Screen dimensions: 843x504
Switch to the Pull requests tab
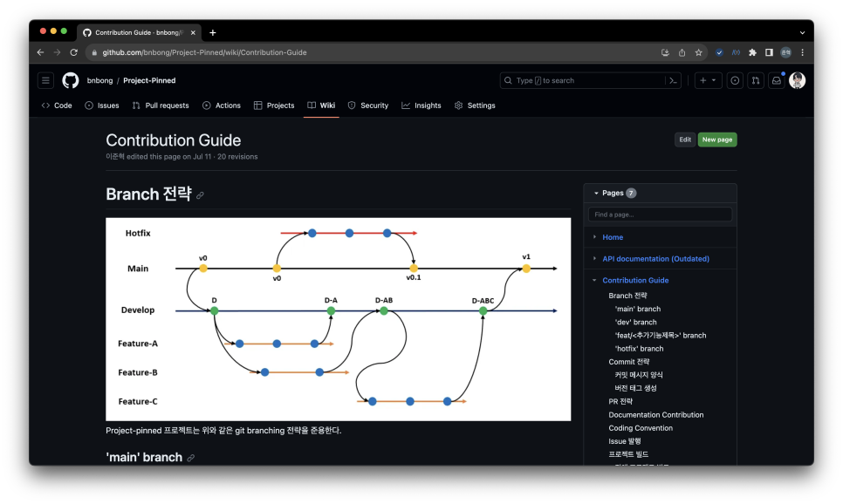161,106
